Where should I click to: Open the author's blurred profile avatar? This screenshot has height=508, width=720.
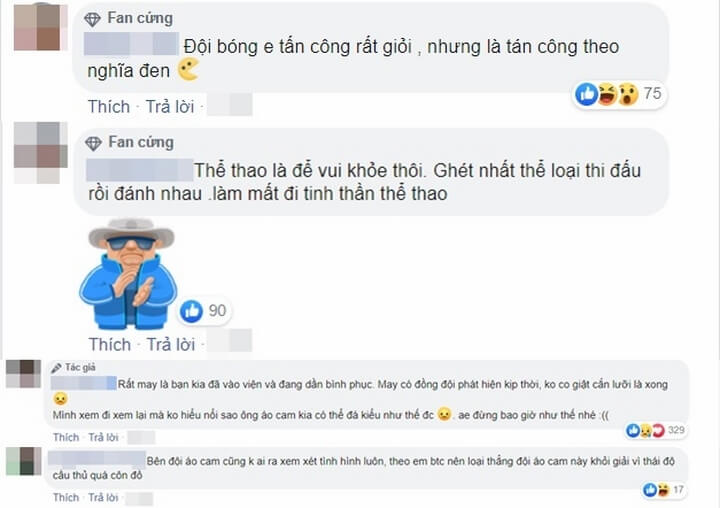tap(23, 374)
